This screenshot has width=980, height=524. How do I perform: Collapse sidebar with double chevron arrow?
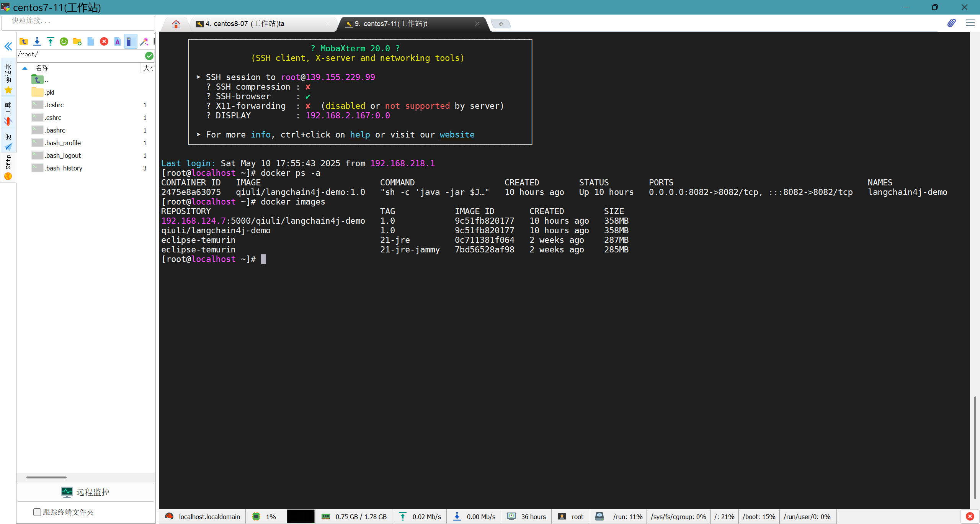point(8,47)
